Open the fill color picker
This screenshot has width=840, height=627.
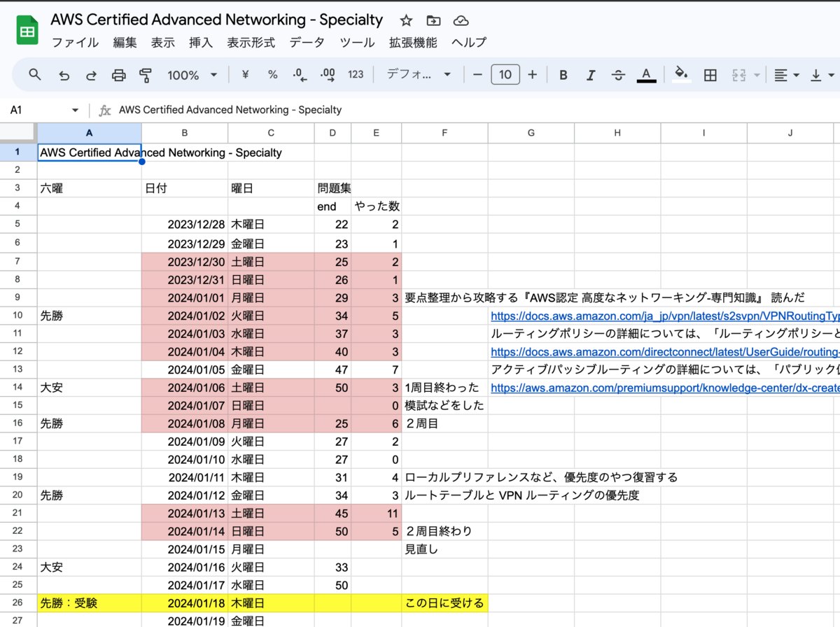pos(681,75)
